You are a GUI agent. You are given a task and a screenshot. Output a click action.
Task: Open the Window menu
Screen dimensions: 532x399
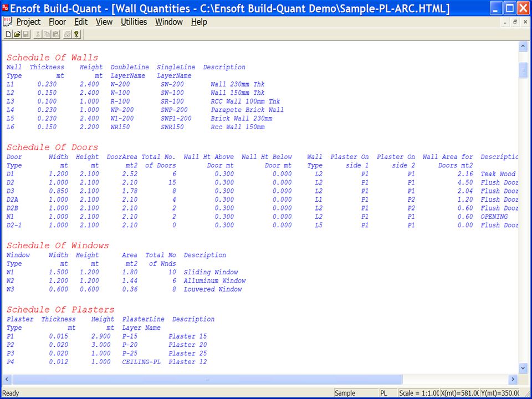coord(169,22)
